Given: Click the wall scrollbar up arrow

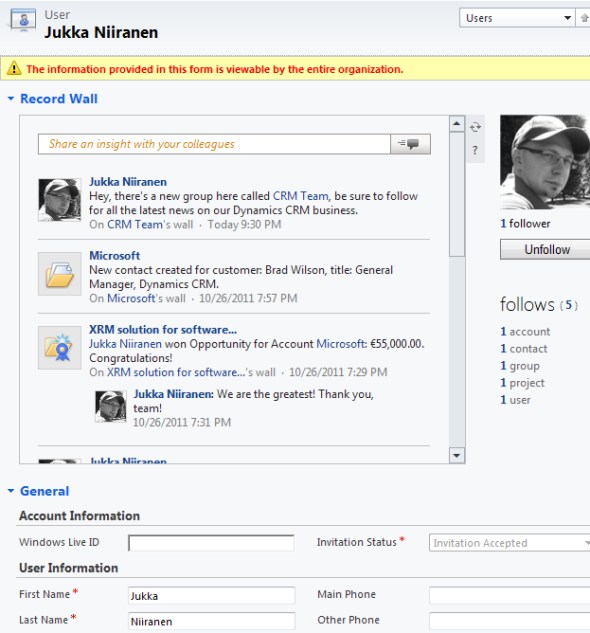Looking at the screenshot, I should click(x=457, y=124).
